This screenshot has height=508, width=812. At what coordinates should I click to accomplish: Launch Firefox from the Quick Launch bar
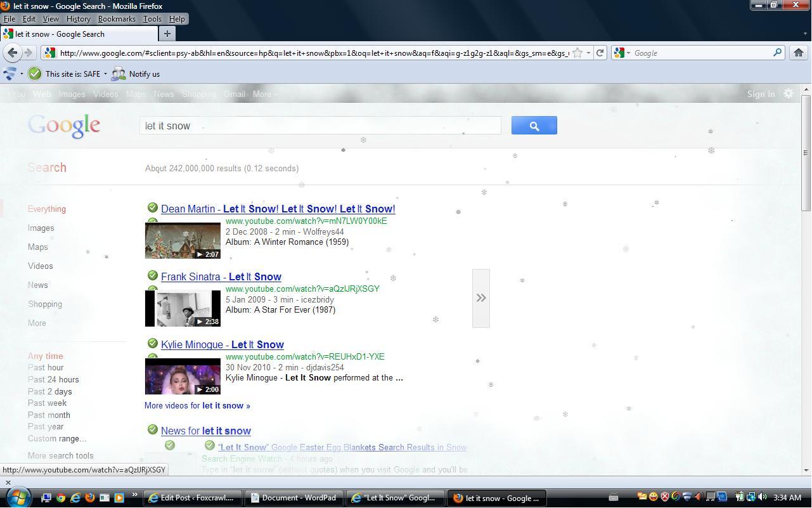click(89, 498)
